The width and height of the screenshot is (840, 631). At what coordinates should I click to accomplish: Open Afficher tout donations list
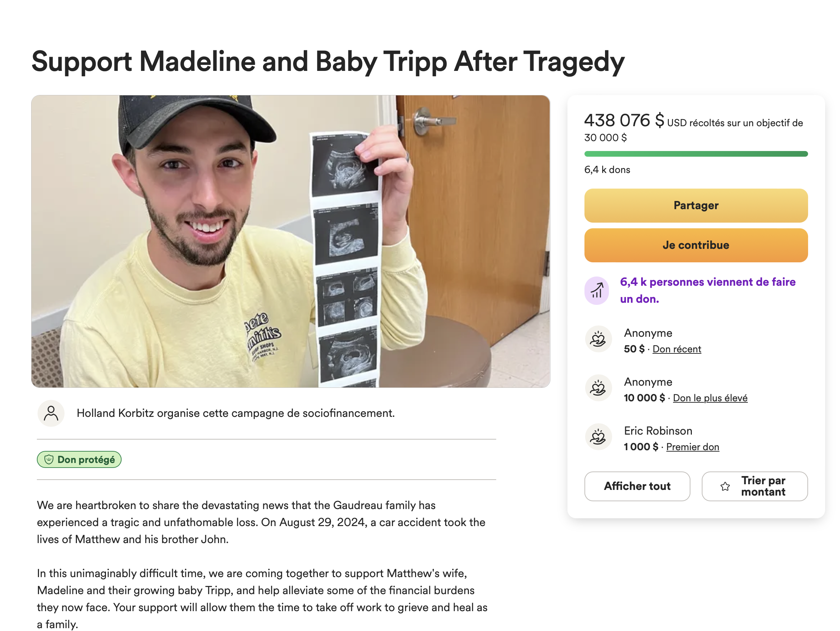coord(637,486)
